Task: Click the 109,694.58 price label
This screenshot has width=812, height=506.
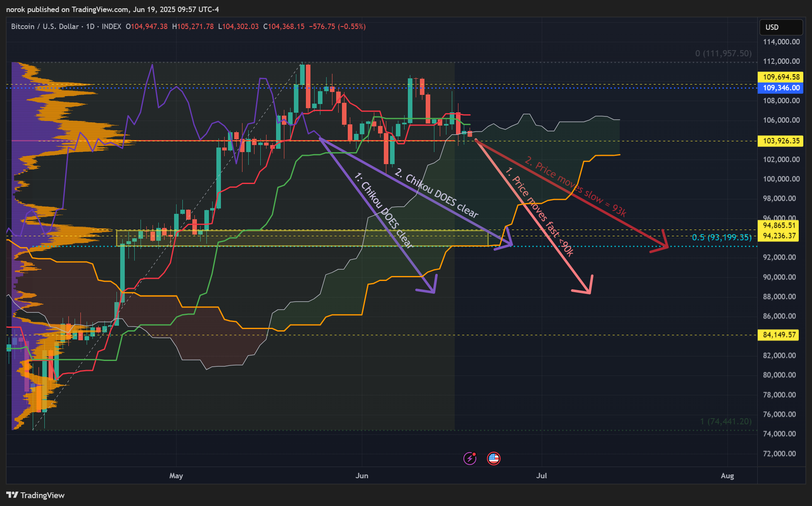Action: (780, 77)
